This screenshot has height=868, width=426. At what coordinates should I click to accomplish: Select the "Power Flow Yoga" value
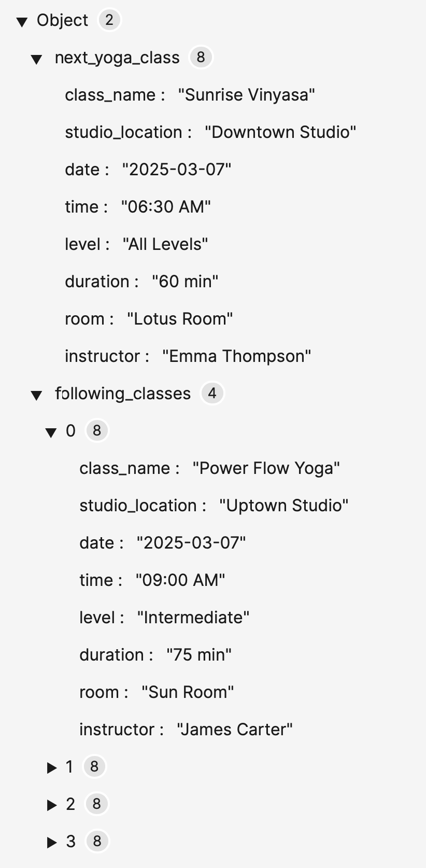point(266,468)
